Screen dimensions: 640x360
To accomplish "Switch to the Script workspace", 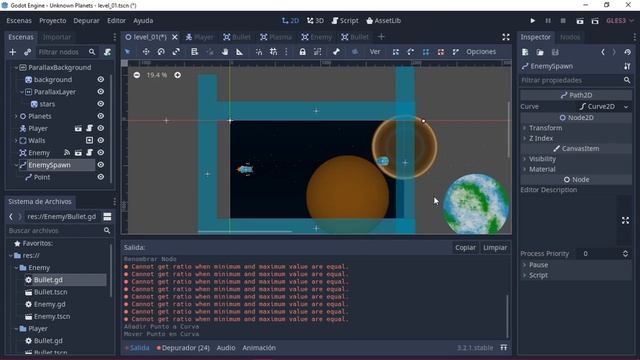I will coord(345,21).
